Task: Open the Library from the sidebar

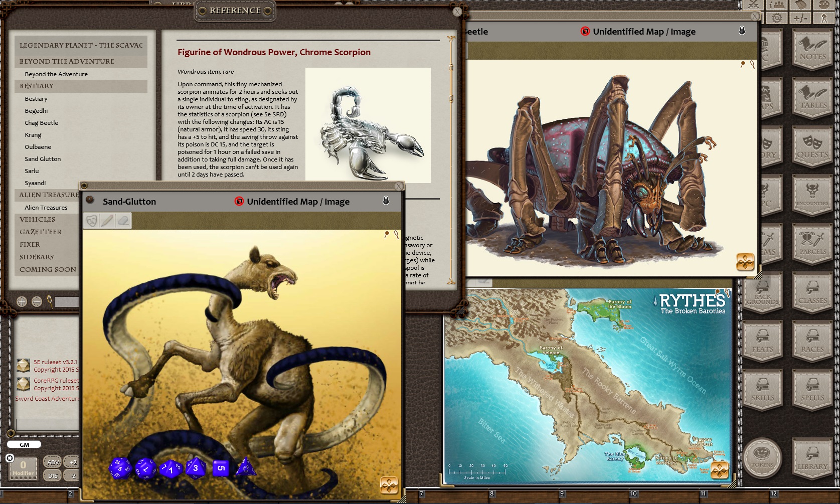Action: [812, 459]
